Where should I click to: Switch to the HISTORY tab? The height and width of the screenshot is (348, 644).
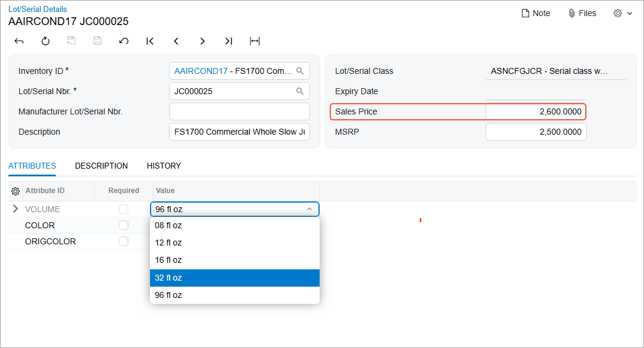click(x=164, y=166)
